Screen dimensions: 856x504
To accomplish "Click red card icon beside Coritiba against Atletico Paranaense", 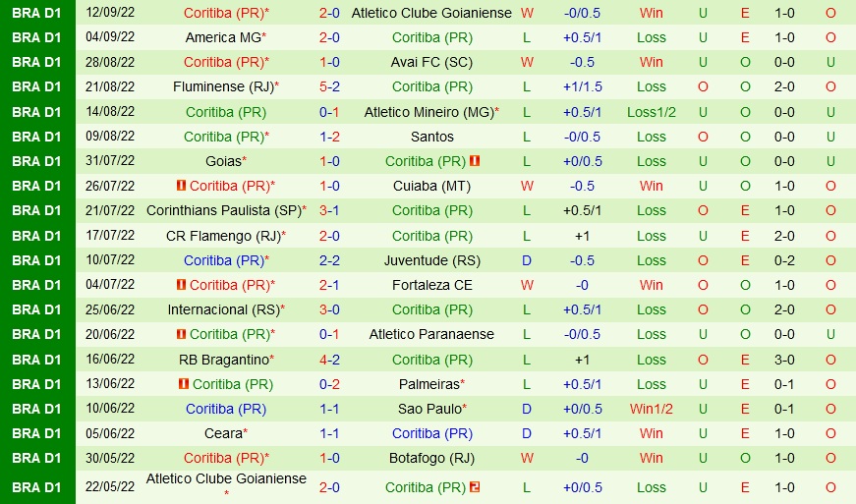I will tap(181, 334).
